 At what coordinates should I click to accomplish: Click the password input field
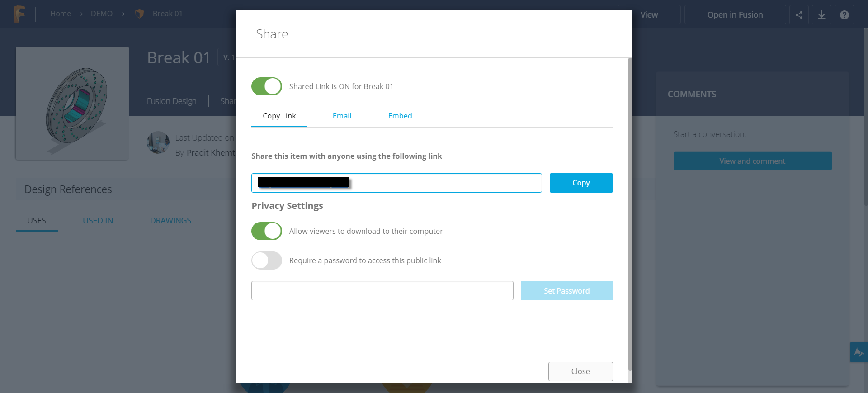(382, 291)
